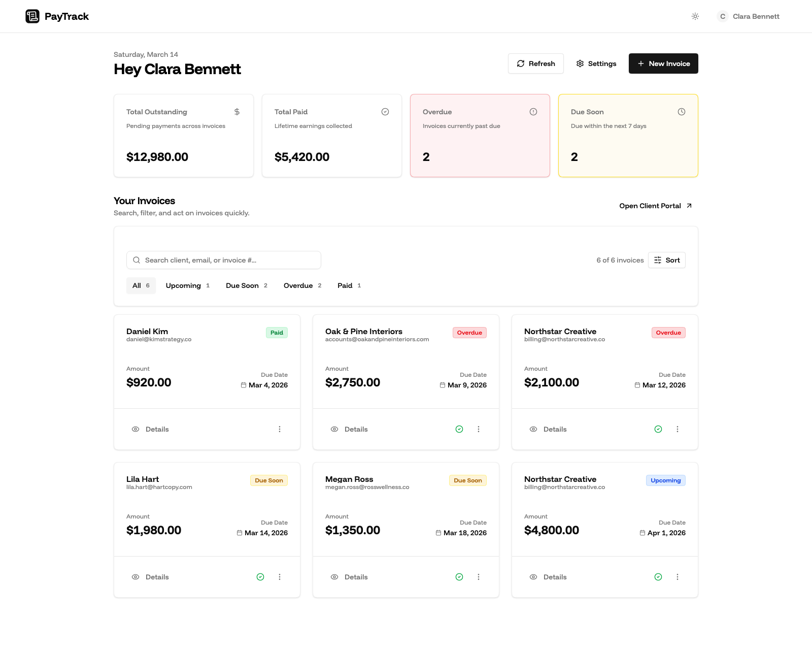Click the clock icon on Due Soon card
The height and width of the screenshot is (650, 812).
[x=682, y=111]
